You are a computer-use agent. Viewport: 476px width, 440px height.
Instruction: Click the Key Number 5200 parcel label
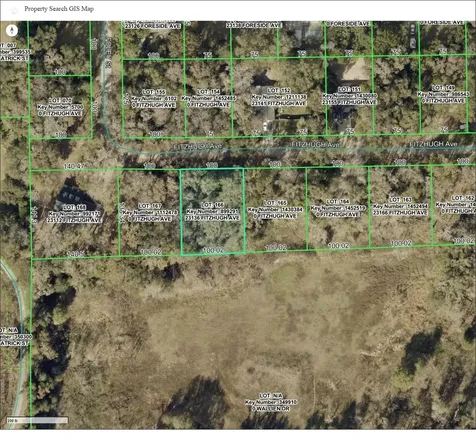tap(60, 107)
